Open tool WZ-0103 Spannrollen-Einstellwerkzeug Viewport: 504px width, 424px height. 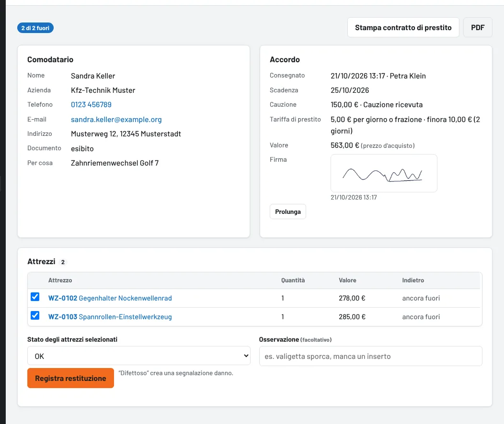[x=110, y=317]
